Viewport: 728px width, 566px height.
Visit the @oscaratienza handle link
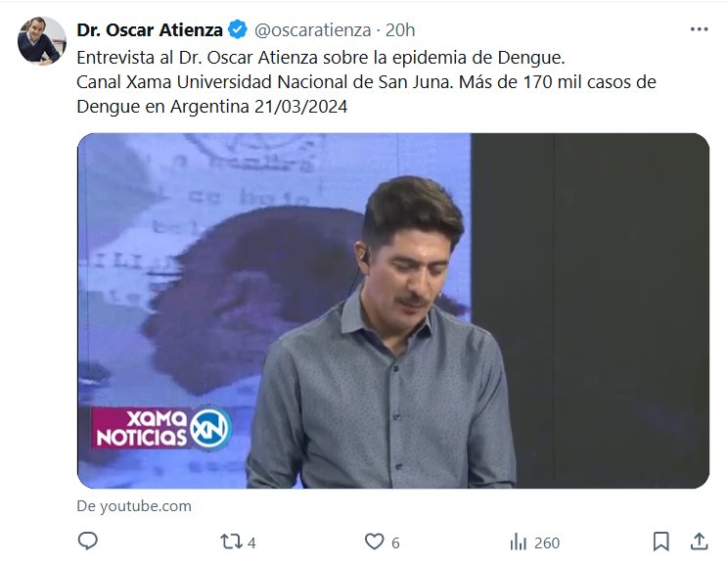pyautogui.click(x=312, y=30)
